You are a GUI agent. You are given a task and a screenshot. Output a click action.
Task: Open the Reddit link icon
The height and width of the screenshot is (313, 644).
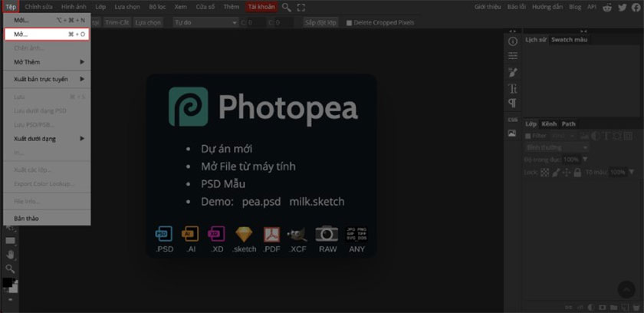606,7
